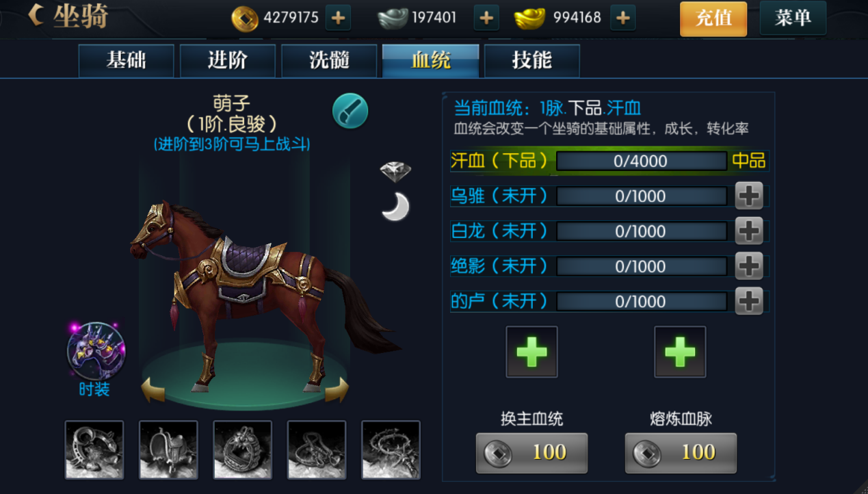
Task: Select the diamond icon beside the horse
Action: coord(395,171)
